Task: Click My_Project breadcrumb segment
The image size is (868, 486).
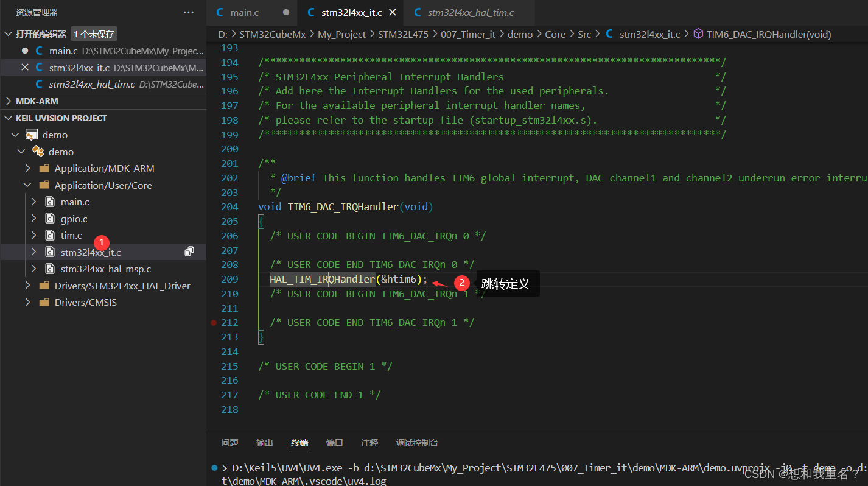Action: tap(341, 35)
